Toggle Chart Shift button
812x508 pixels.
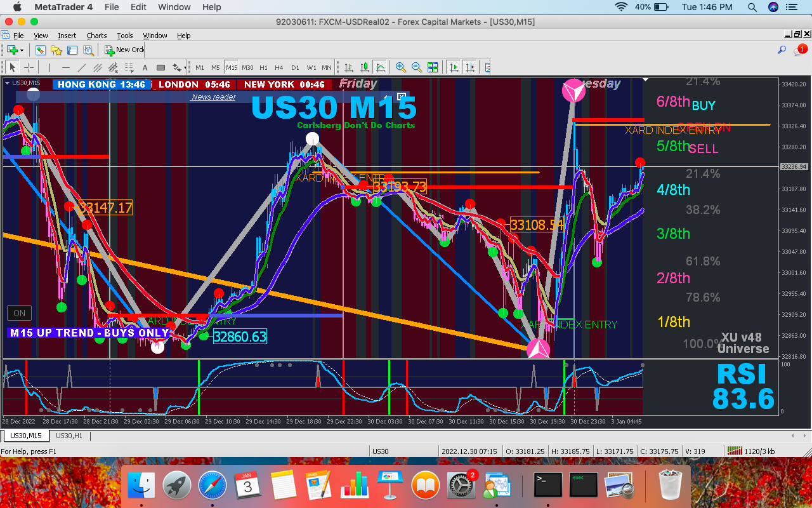point(469,67)
